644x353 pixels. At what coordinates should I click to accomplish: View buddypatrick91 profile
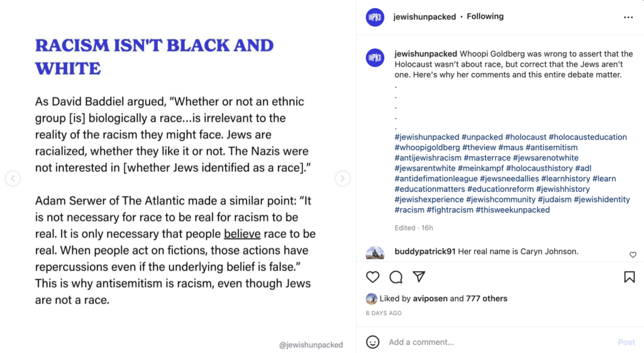[425, 251]
